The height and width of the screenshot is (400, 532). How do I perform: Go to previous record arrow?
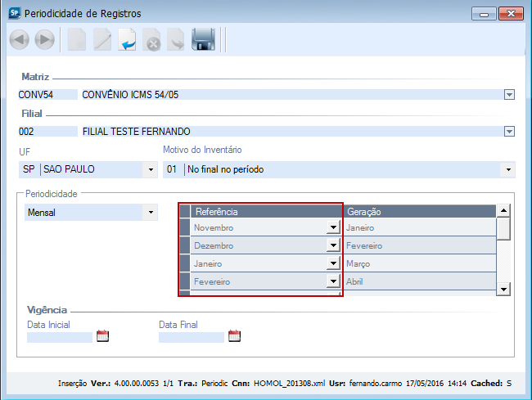[20, 39]
